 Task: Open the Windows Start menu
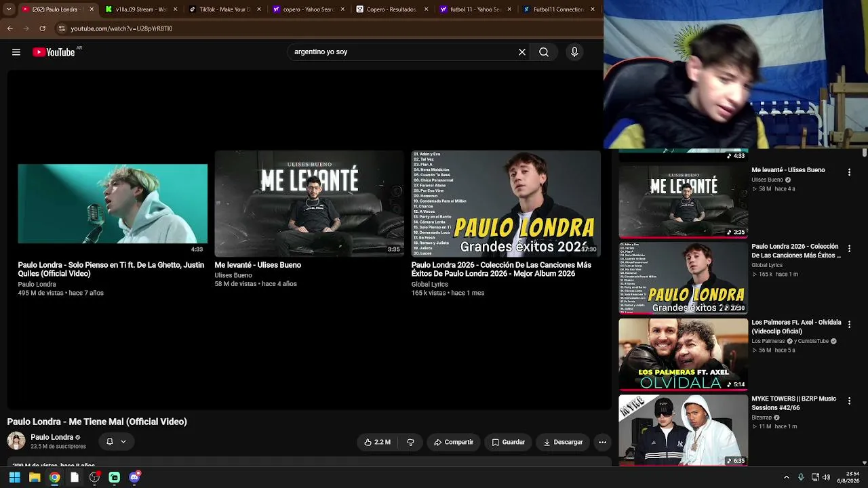click(x=14, y=477)
